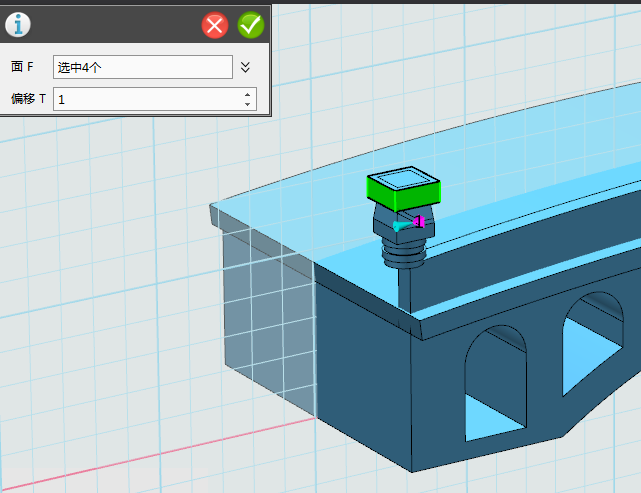The image size is (641, 493).
Task: Decrease offset with the down stepper arrow
Action: 247,104
